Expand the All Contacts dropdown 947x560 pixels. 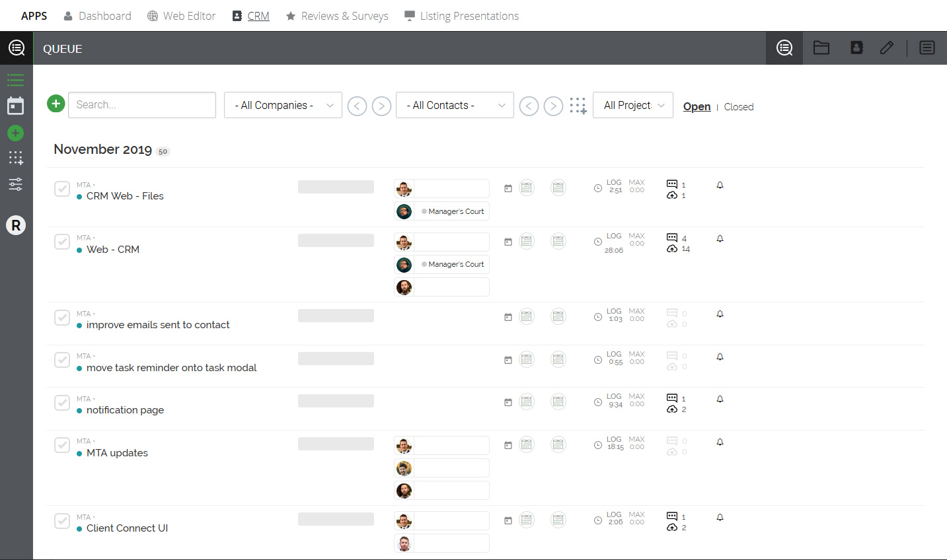pos(455,105)
